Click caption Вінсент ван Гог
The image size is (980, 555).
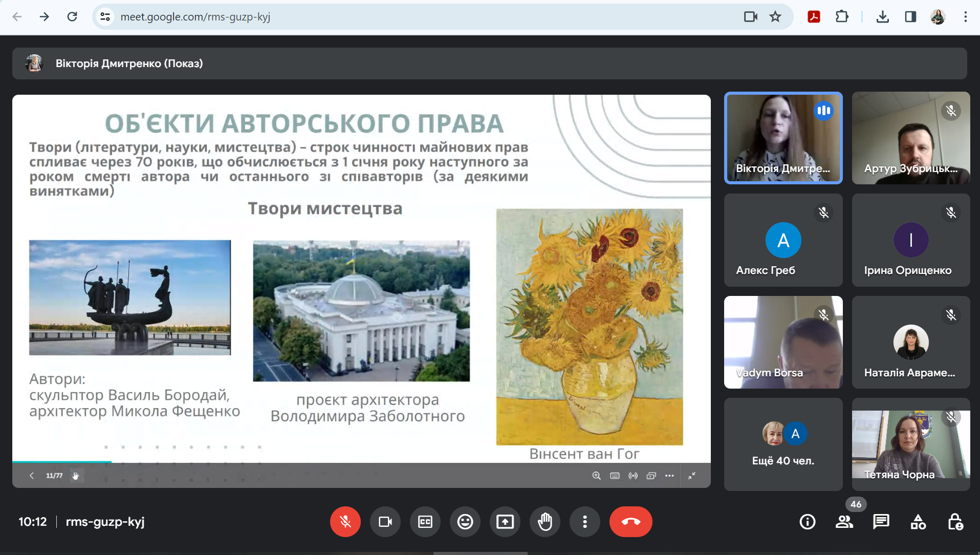coord(584,454)
